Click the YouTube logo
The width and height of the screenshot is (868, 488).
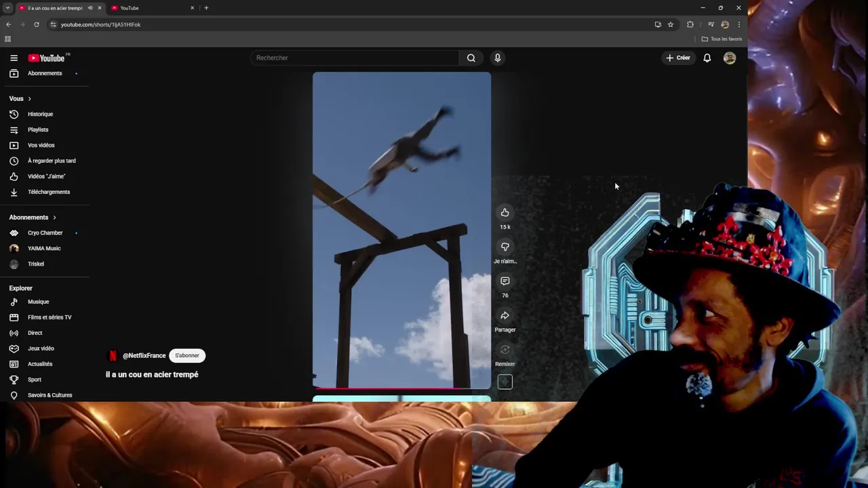(x=46, y=58)
